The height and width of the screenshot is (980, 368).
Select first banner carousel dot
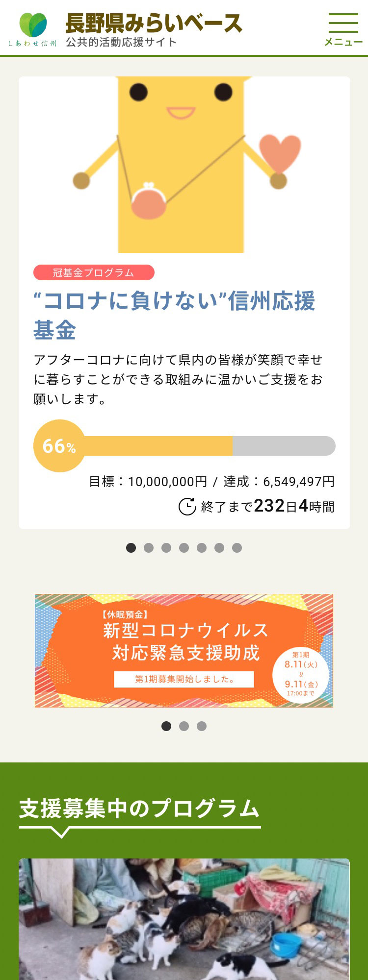(166, 726)
